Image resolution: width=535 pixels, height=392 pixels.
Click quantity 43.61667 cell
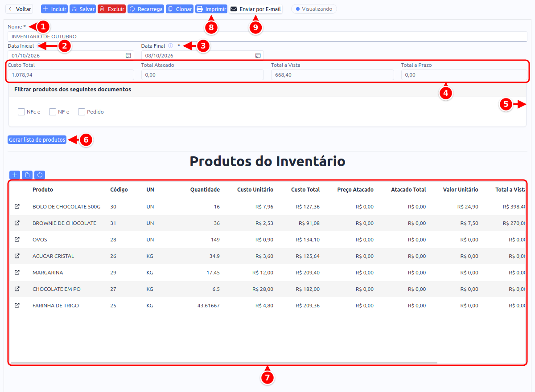(208, 306)
